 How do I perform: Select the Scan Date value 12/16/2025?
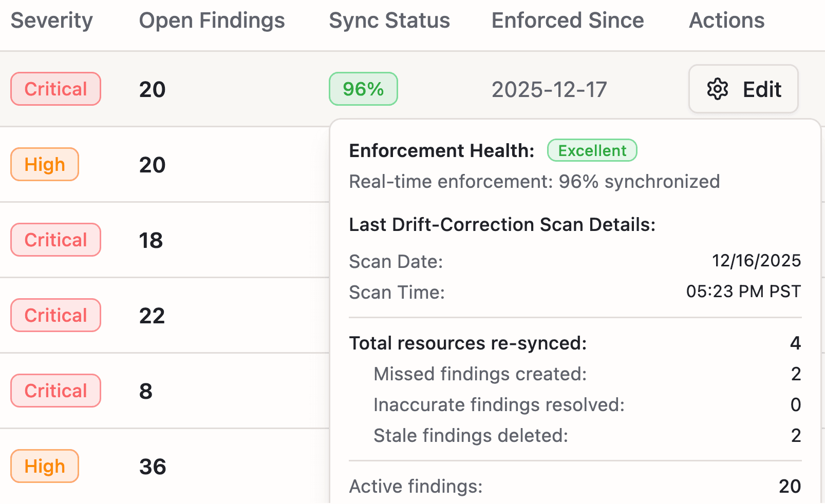(756, 261)
